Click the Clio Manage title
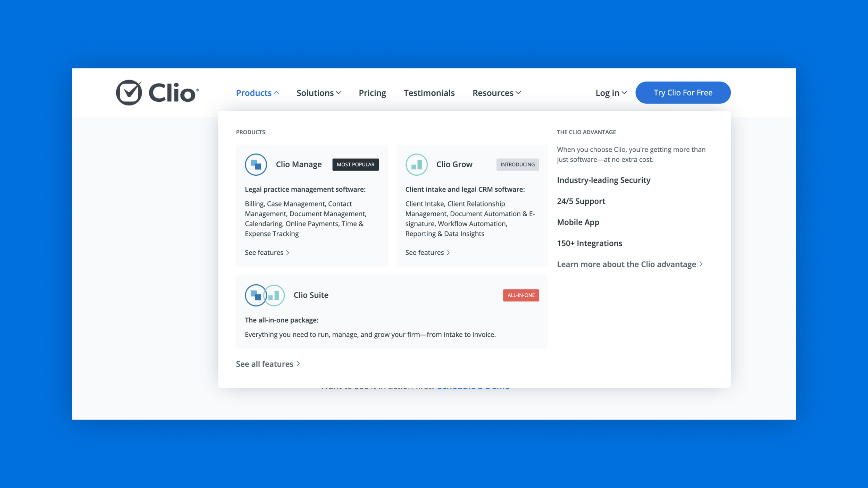This screenshot has width=868, height=488. (x=299, y=165)
